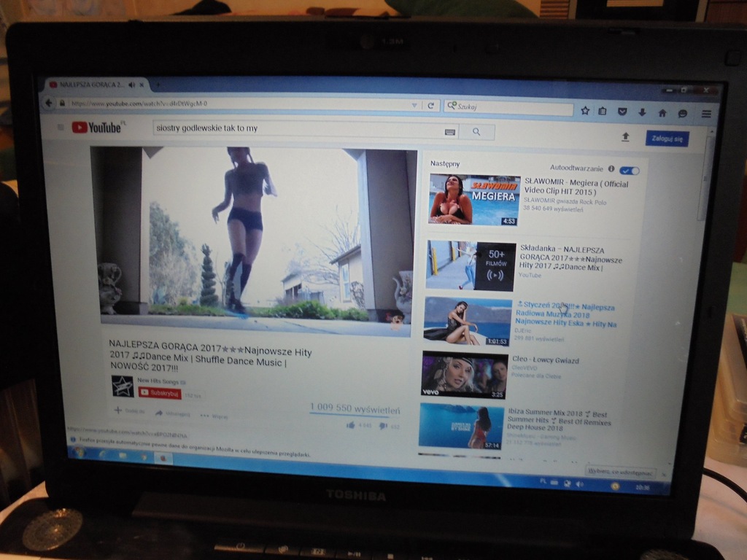Viewport: 747px width, 560px height.
Task: Bookmark this page with the star icon
Action: (x=585, y=111)
